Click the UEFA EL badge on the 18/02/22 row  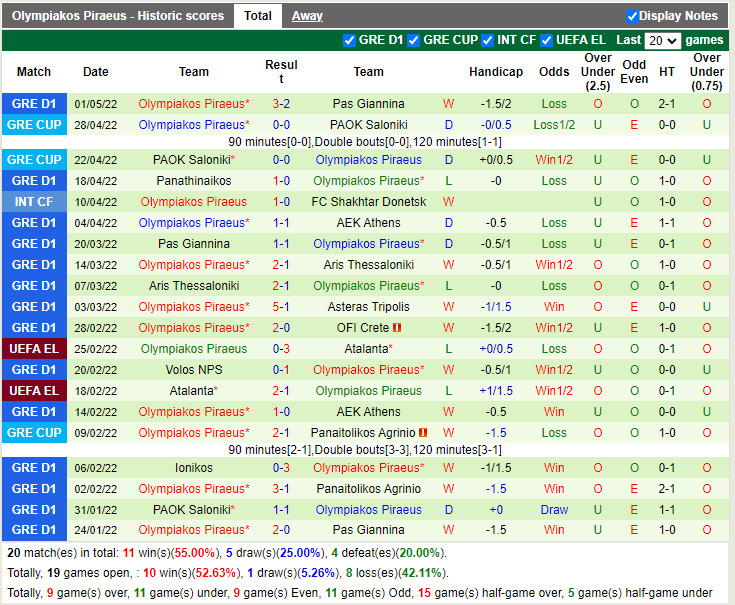(34, 391)
